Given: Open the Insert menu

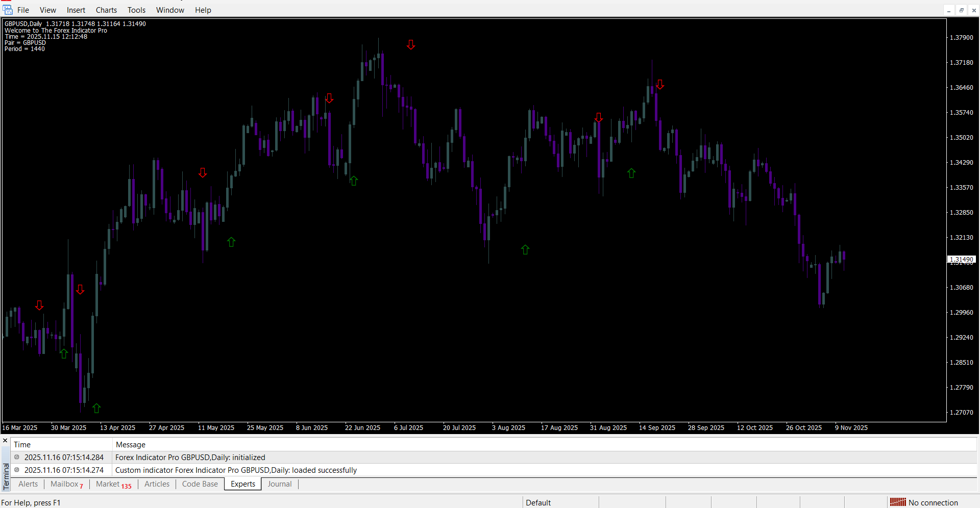Looking at the screenshot, I should [x=76, y=10].
